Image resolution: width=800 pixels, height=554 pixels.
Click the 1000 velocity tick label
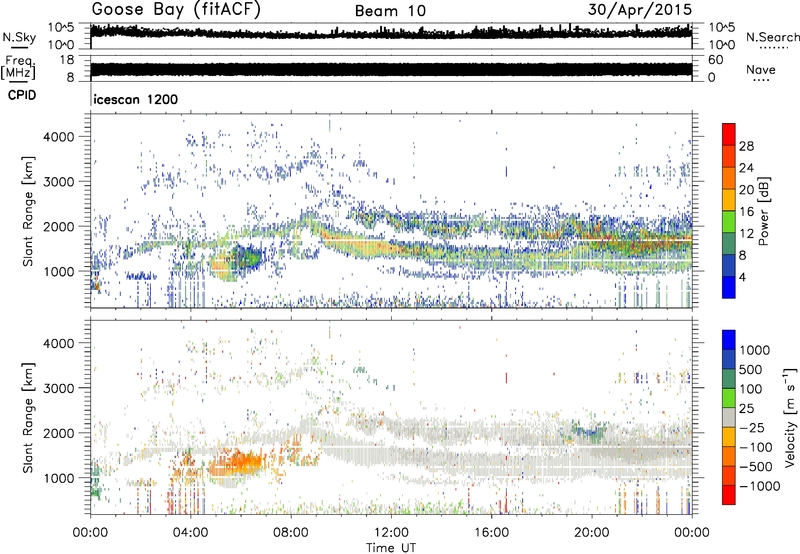click(x=755, y=350)
